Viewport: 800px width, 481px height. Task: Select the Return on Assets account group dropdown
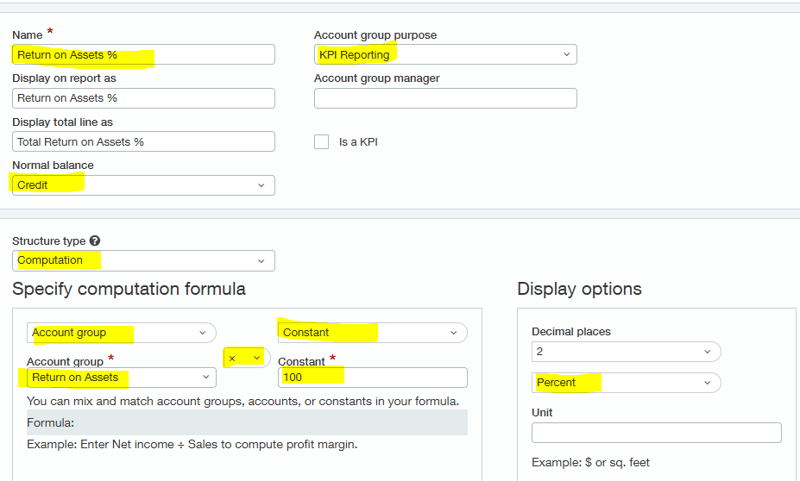121,377
